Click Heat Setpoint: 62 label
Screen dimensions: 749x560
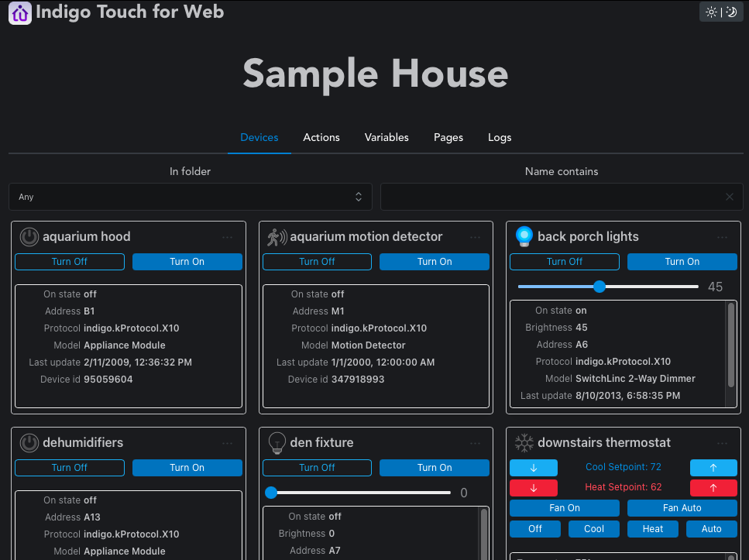pyautogui.click(x=624, y=487)
